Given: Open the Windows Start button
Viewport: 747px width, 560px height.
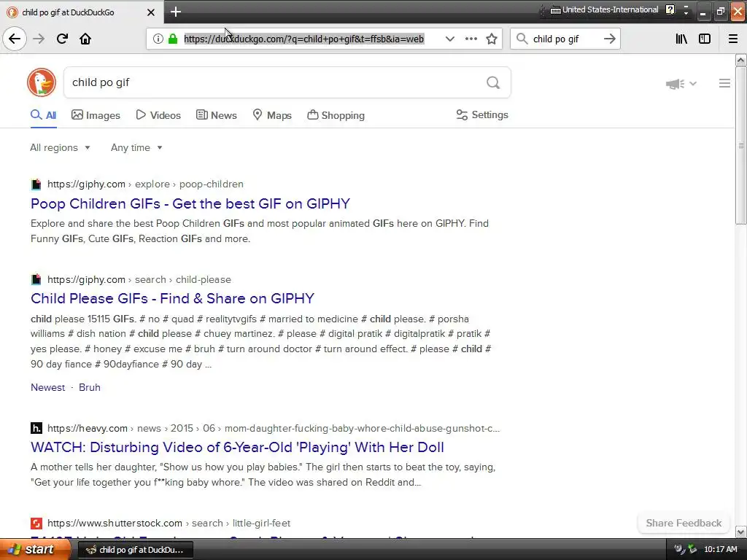Looking at the screenshot, I should click(x=34, y=550).
